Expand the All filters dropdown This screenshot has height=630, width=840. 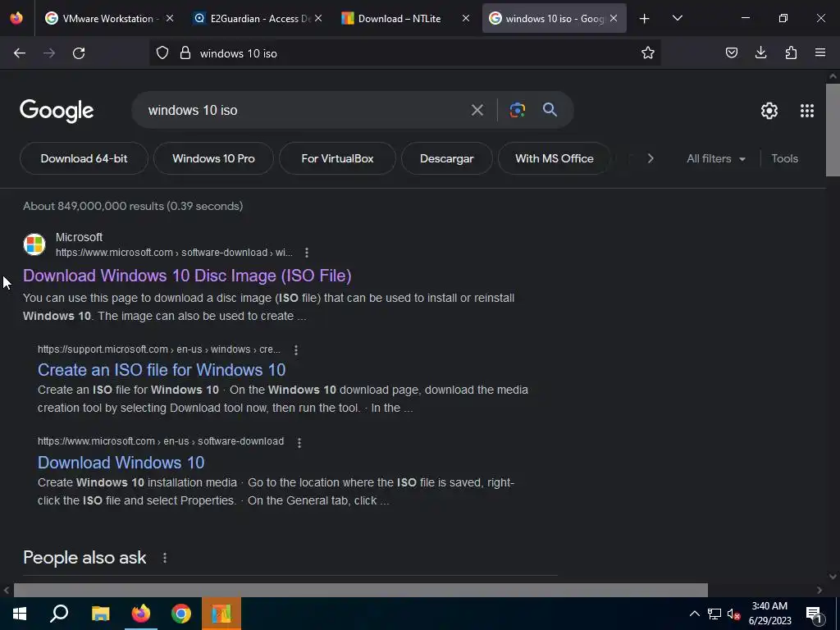(x=715, y=158)
